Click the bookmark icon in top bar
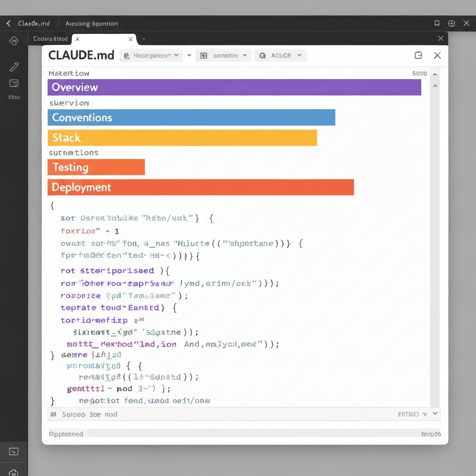 coord(436,23)
